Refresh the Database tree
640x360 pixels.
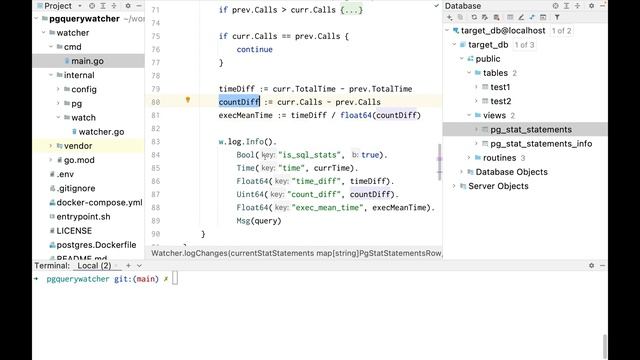tap(474, 17)
